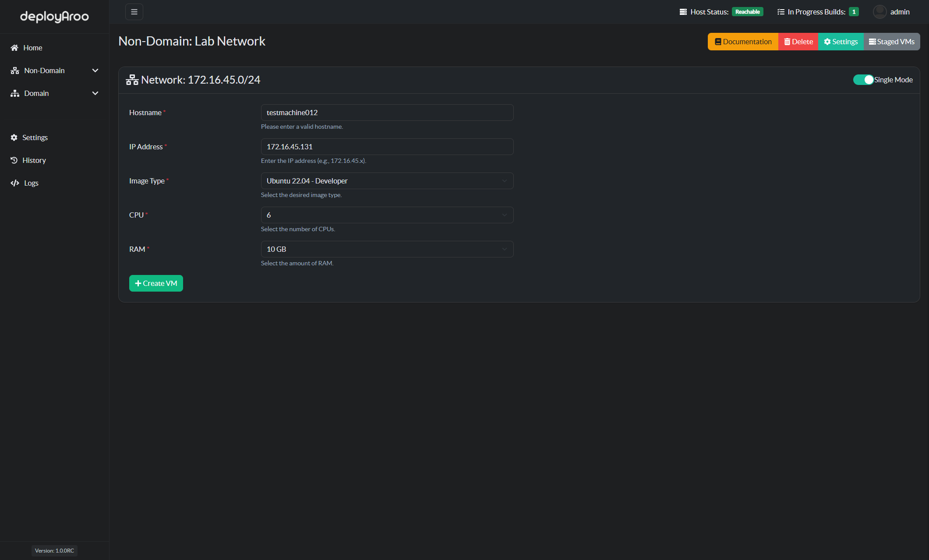929x560 pixels.
Task: Select number of CPUs from dropdown
Action: point(388,215)
